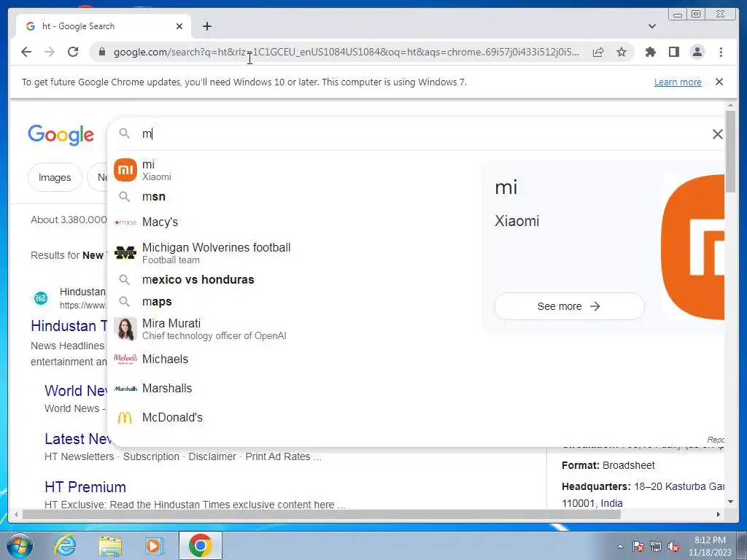Switch to the Images filter
Screen dimensions: 747x560
[55, 177]
